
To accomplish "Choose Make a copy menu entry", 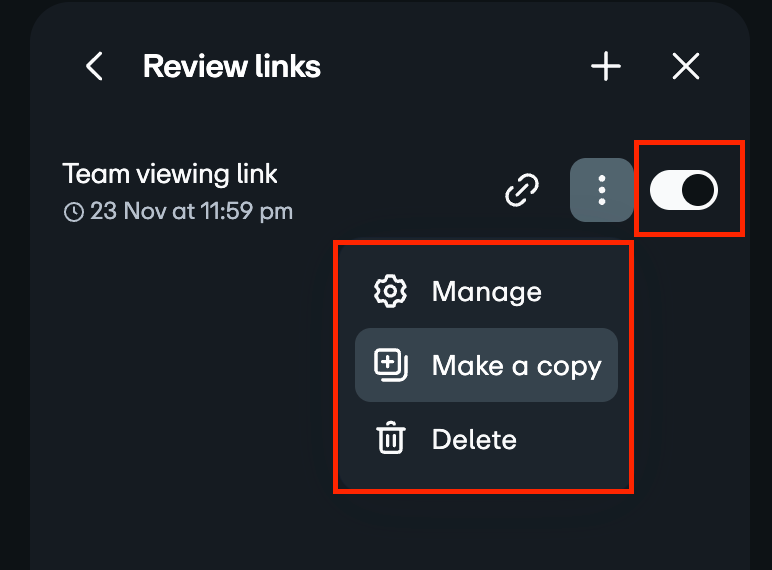I will (516, 365).
